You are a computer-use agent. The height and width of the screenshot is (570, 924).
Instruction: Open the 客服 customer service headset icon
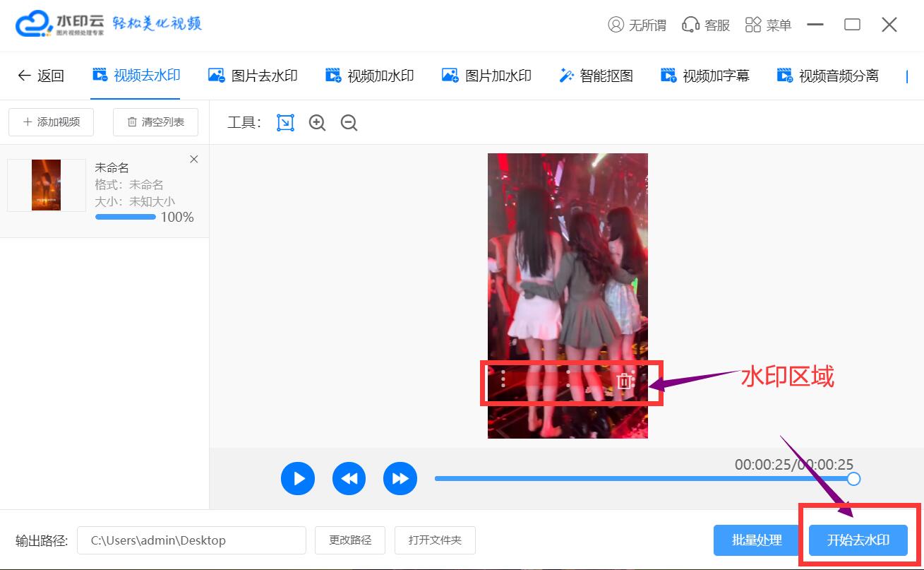690,25
